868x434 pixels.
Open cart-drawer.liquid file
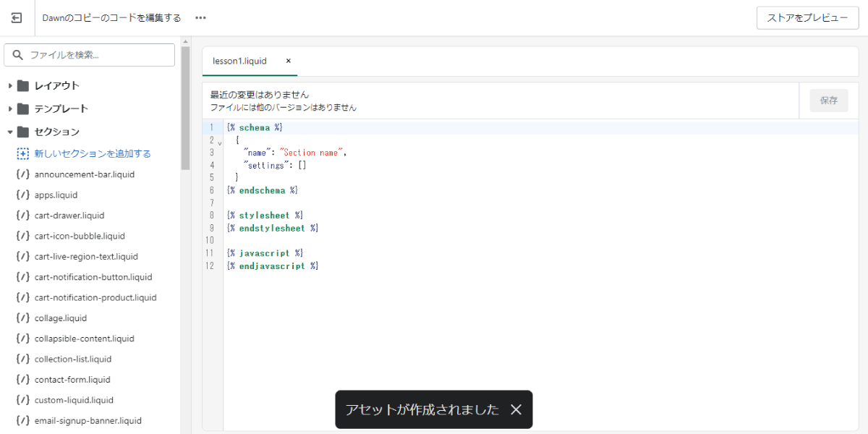(x=69, y=216)
